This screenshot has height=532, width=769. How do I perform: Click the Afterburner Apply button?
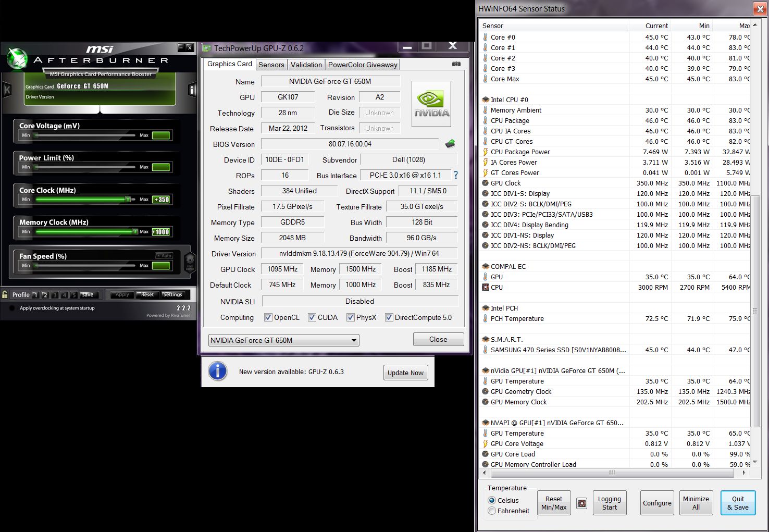(x=122, y=295)
